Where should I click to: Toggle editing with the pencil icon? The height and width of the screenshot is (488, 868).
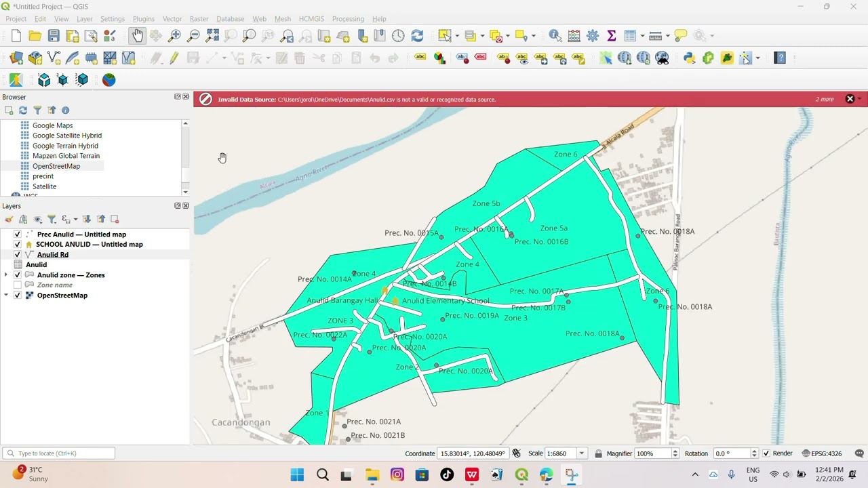tap(174, 58)
